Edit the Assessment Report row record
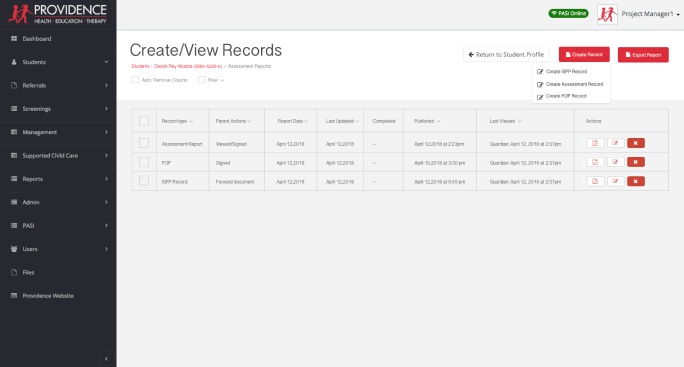684x367 pixels. [616, 143]
